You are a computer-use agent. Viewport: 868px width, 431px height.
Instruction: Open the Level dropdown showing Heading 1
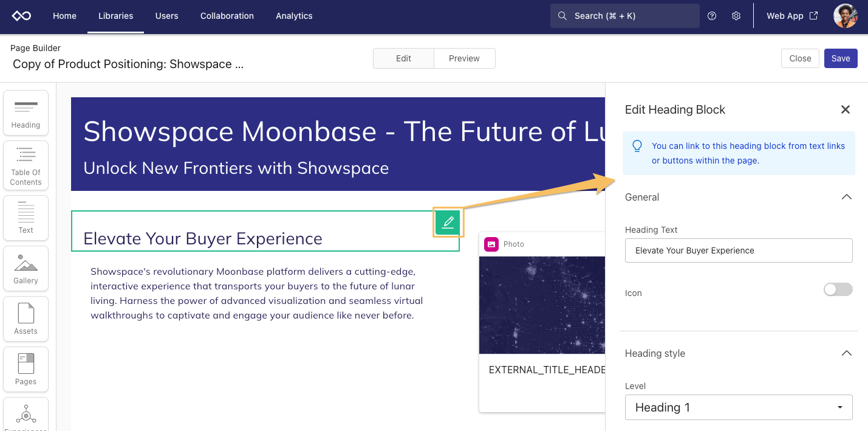pos(738,407)
